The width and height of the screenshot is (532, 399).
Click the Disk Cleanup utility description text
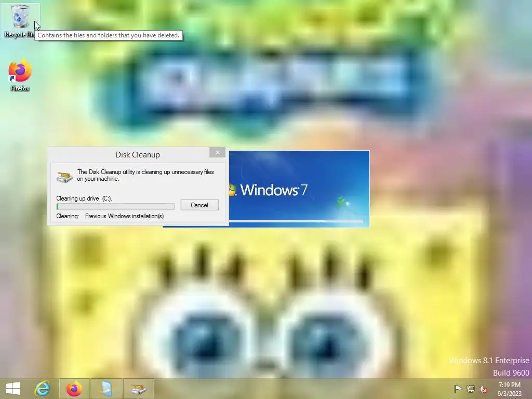145,176
